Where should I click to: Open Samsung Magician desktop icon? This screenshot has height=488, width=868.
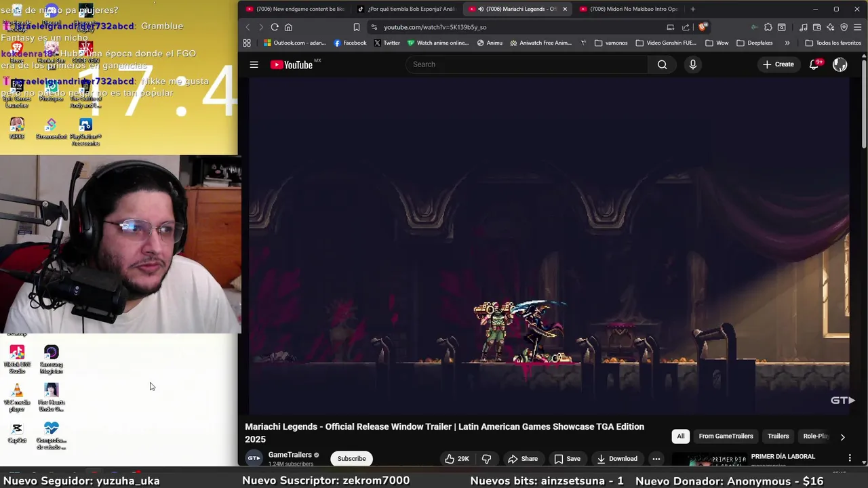click(x=52, y=360)
